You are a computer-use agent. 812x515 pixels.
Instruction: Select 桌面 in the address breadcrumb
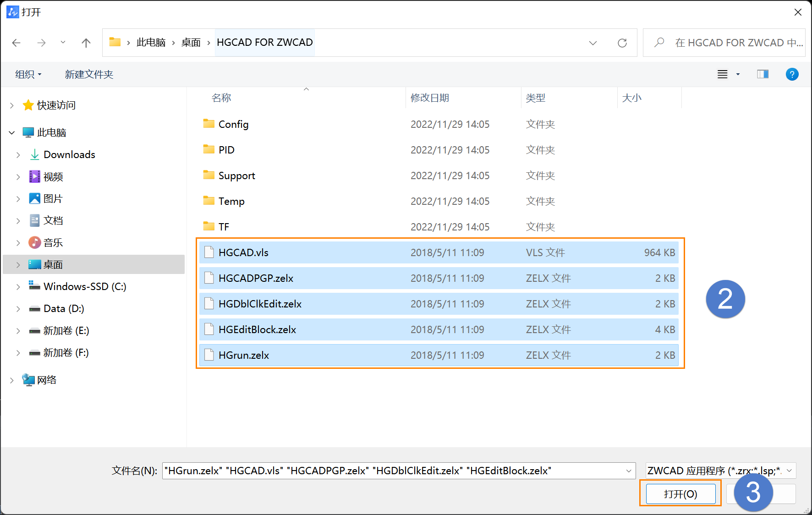point(191,43)
